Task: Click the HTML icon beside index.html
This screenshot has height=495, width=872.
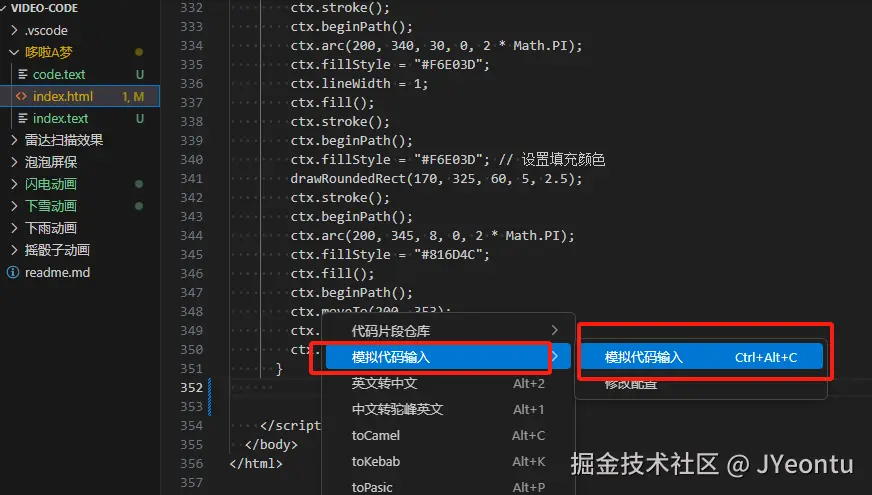Action: point(21,96)
